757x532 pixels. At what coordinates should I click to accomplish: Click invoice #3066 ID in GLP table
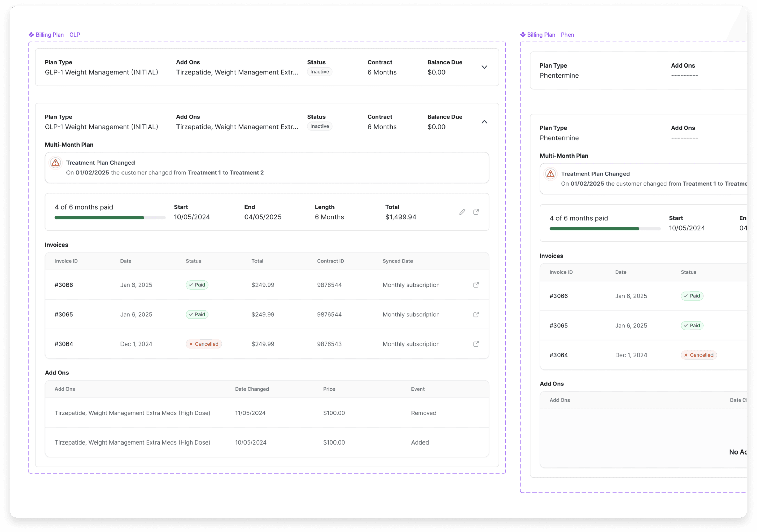64,285
